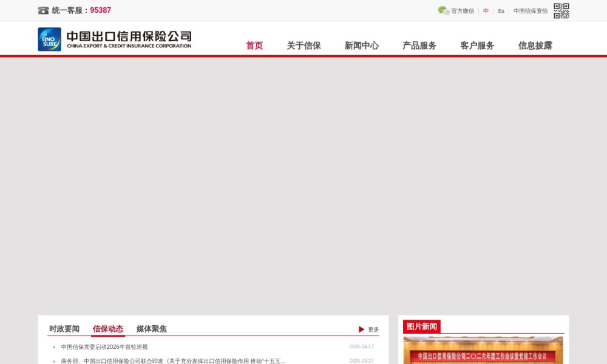Click the QR code icon in the header
The height and width of the screenshot is (364, 607).
coord(561,11)
